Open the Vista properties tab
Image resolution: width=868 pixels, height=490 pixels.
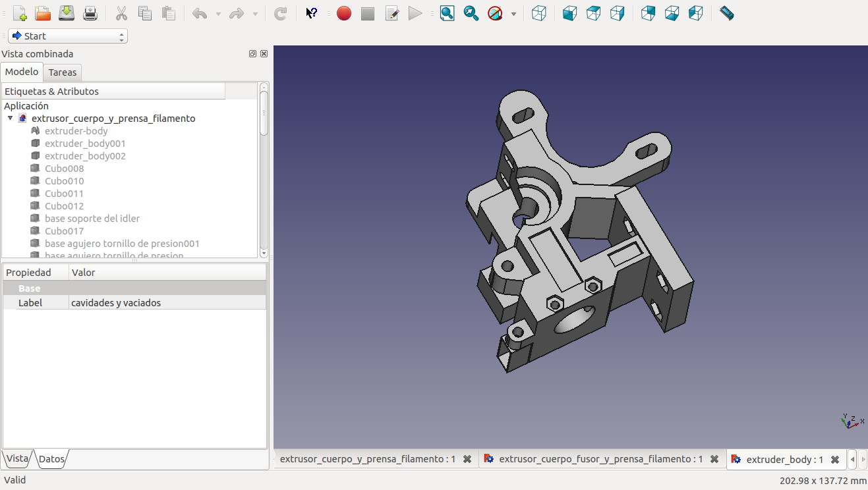tap(17, 458)
